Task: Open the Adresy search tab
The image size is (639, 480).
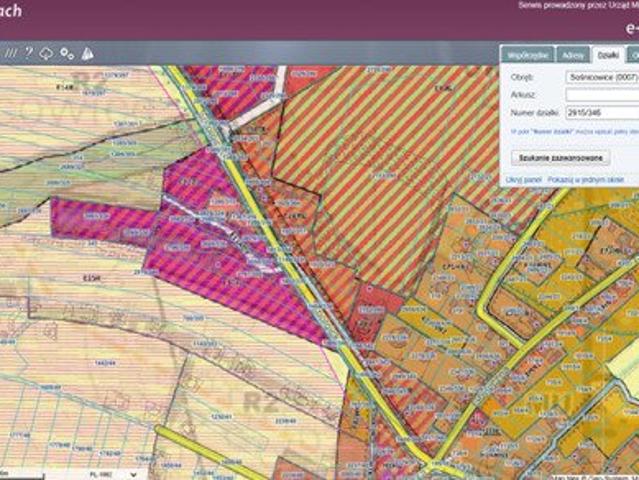Action: click(x=574, y=54)
